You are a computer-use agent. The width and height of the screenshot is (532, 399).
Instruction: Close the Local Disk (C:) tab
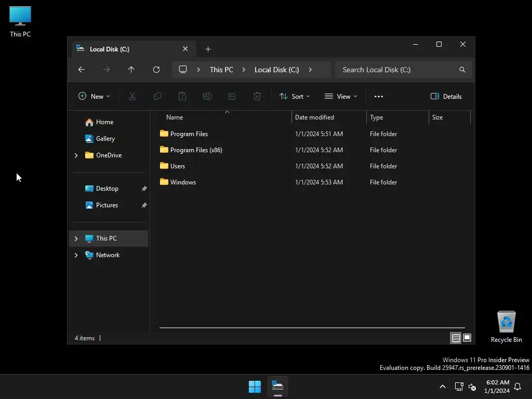coord(185,49)
